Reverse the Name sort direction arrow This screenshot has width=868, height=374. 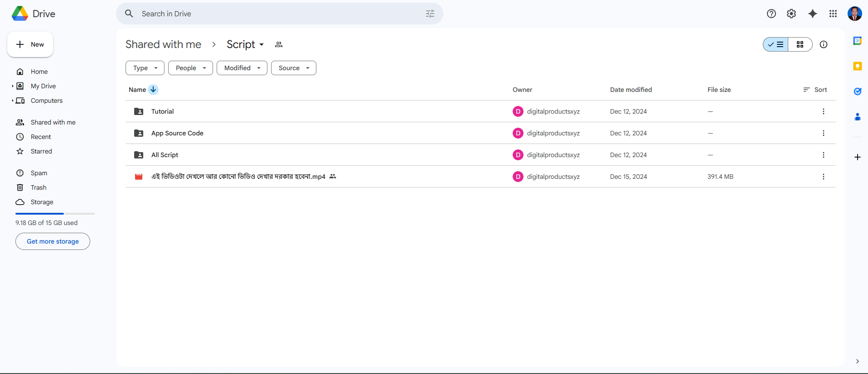tap(153, 90)
